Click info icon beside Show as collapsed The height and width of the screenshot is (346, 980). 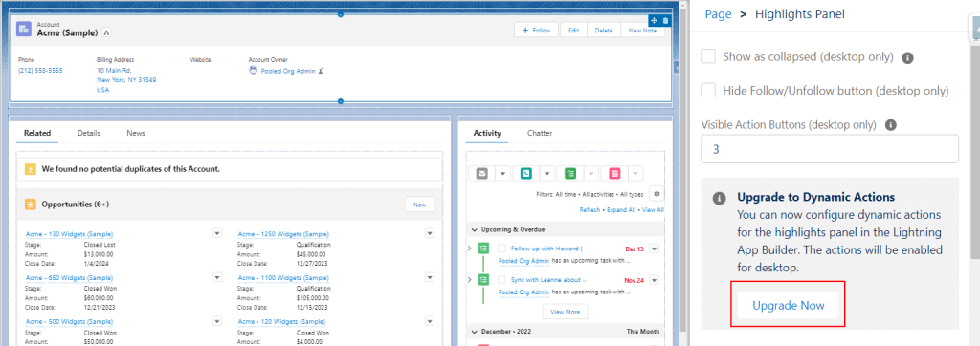pos(908,57)
